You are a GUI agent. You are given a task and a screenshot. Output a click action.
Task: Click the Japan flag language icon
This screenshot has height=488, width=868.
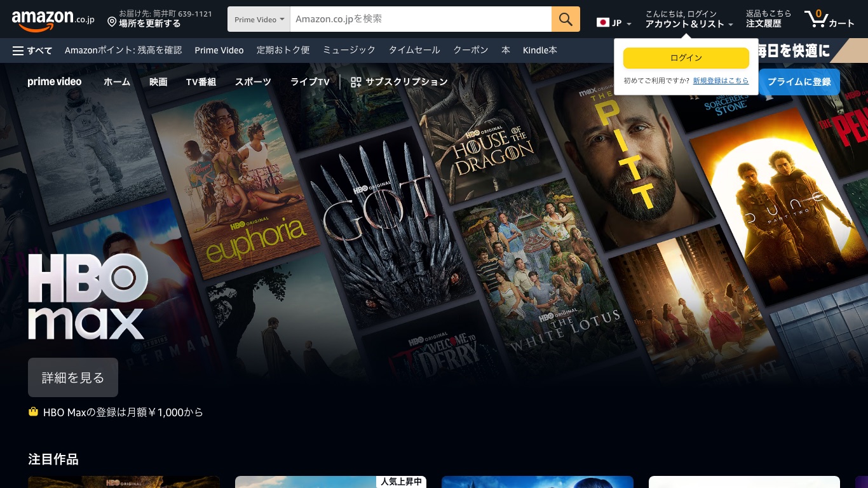click(602, 23)
